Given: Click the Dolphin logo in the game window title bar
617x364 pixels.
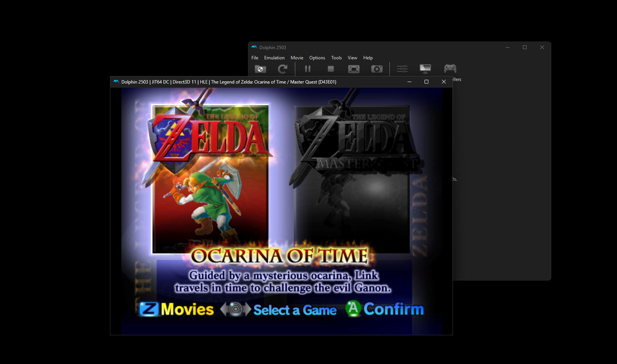Looking at the screenshot, I should coord(116,82).
